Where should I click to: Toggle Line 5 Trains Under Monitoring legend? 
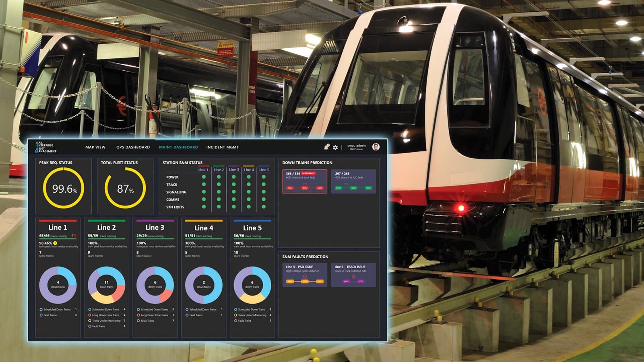pos(252,315)
